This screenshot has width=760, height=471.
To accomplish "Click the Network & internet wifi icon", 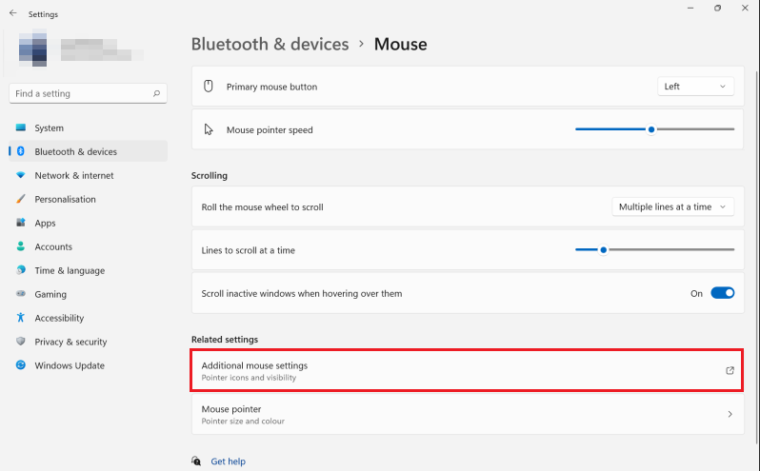I will pyautogui.click(x=20, y=176).
